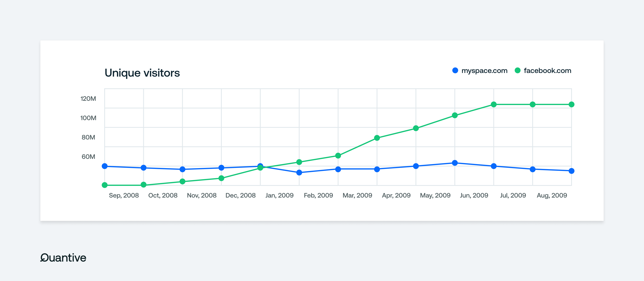Click the Jun, 2009 axis label
Image resolution: width=644 pixels, height=281 pixels.
pos(474,195)
